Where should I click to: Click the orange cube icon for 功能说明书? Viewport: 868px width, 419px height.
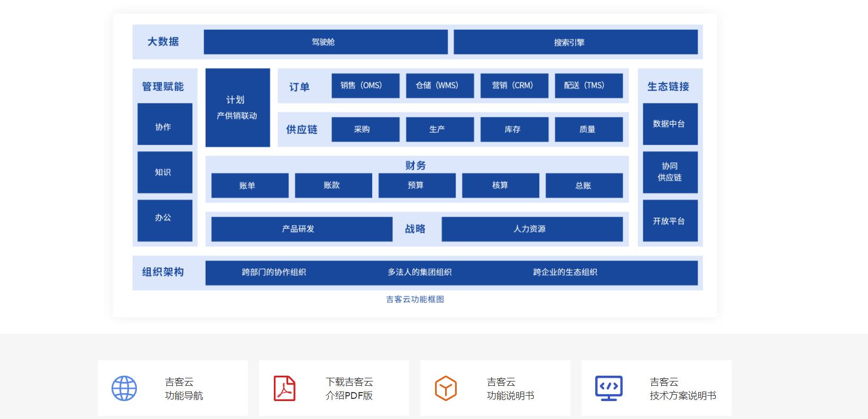(446, 388)
